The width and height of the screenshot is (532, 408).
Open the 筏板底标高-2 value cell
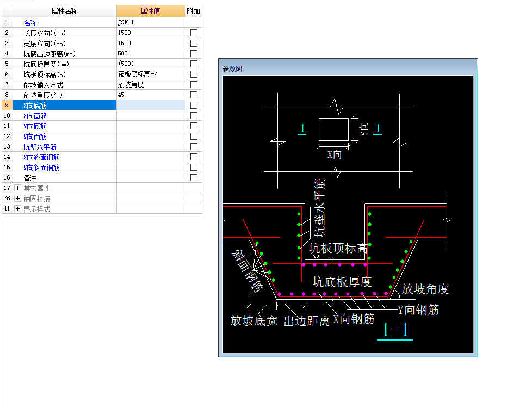tap(151, 75)
